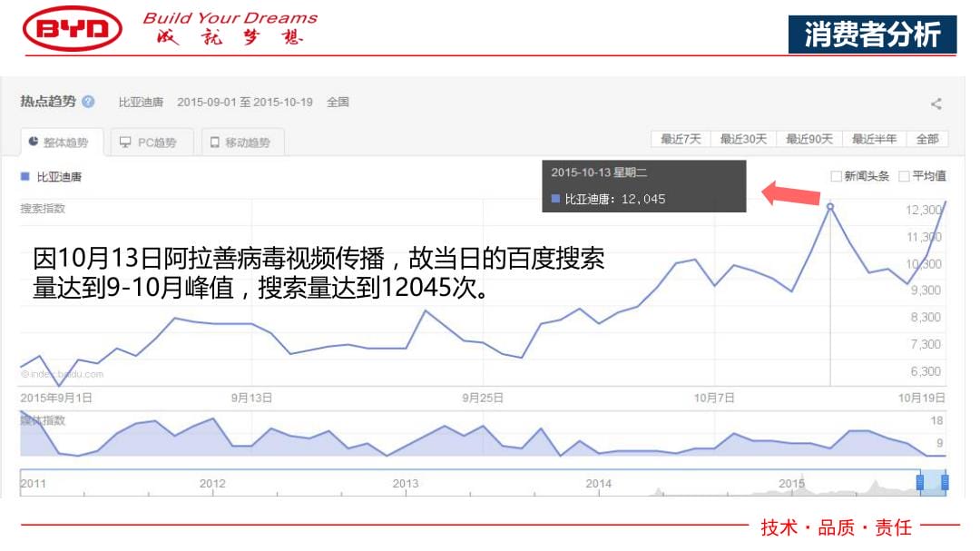Click the 比亚迪唐 legend label
This screenshot has height=551, width=980.
coord(59,177)
